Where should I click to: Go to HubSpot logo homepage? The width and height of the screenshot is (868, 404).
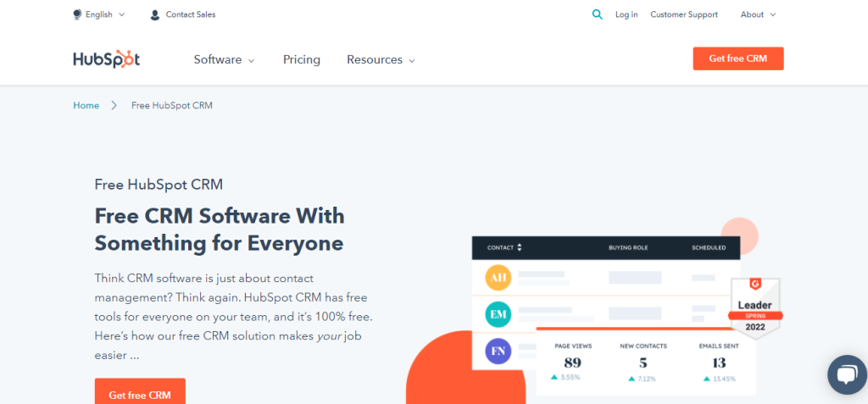tap(106, 59)
